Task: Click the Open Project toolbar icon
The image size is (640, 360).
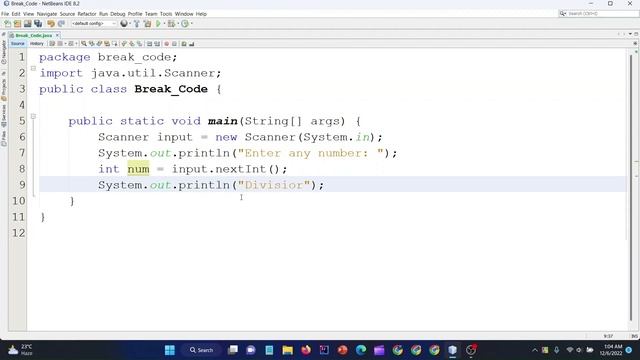Action: [28, 24]
